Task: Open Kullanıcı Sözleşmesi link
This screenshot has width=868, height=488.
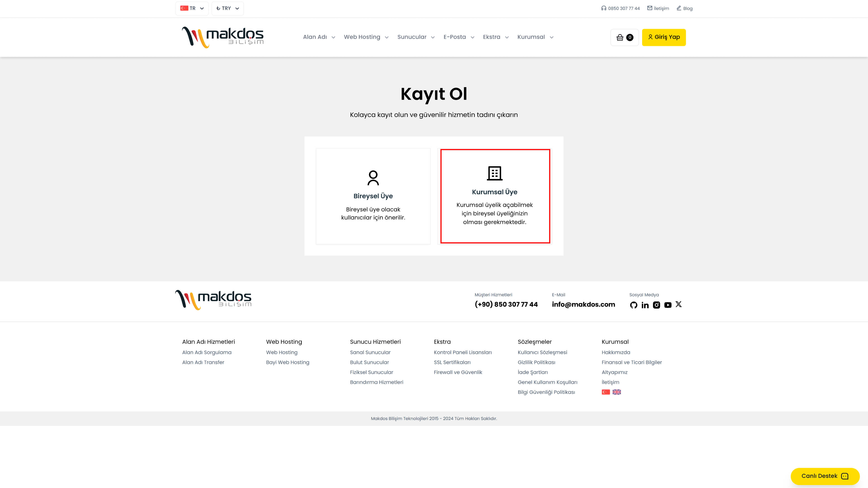Action: (542, 353)
